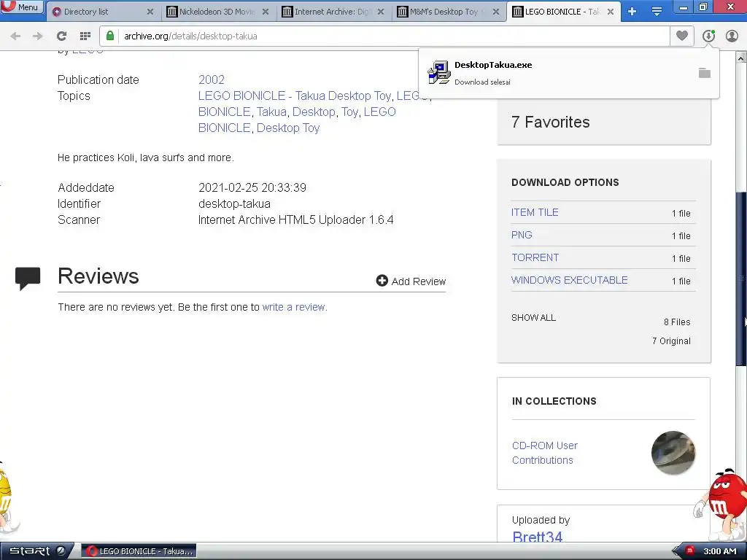
Task: Click the quick launch icon beside Start
Action: click(61, 551)
